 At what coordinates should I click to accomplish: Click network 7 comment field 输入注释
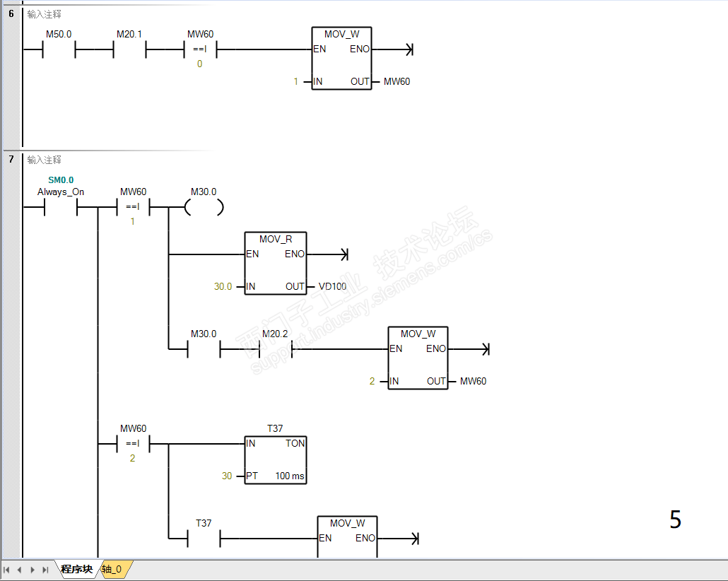(44, 160)
